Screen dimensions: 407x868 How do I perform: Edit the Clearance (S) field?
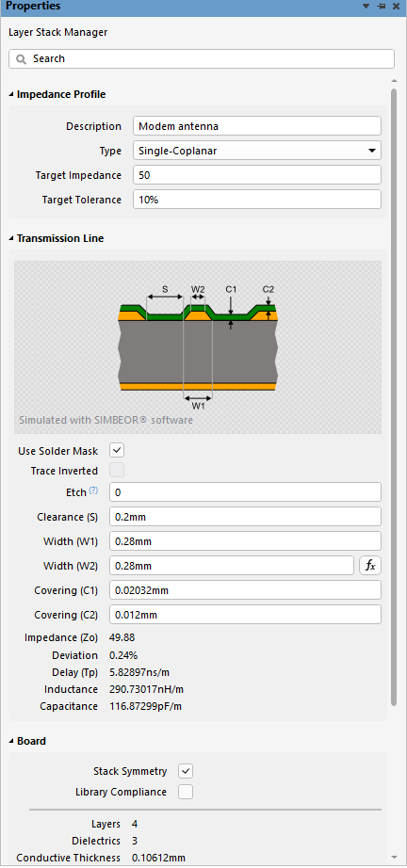coord(245,517)
